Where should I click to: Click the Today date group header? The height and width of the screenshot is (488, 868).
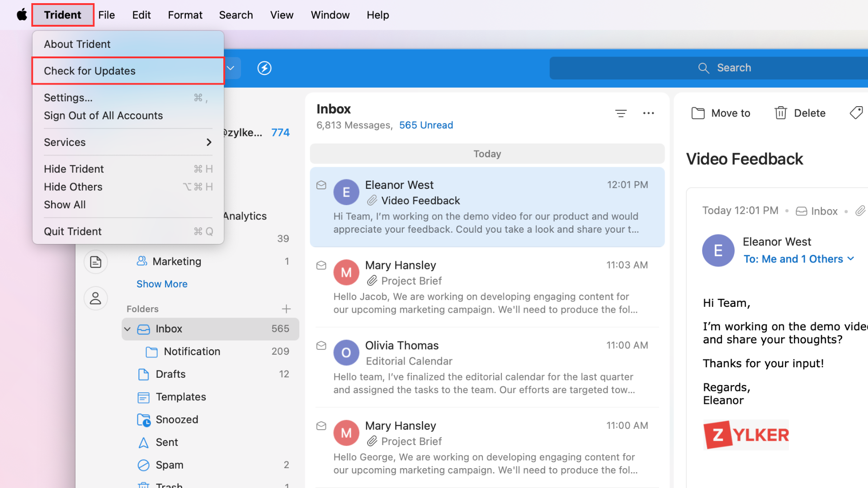(487, 154)
